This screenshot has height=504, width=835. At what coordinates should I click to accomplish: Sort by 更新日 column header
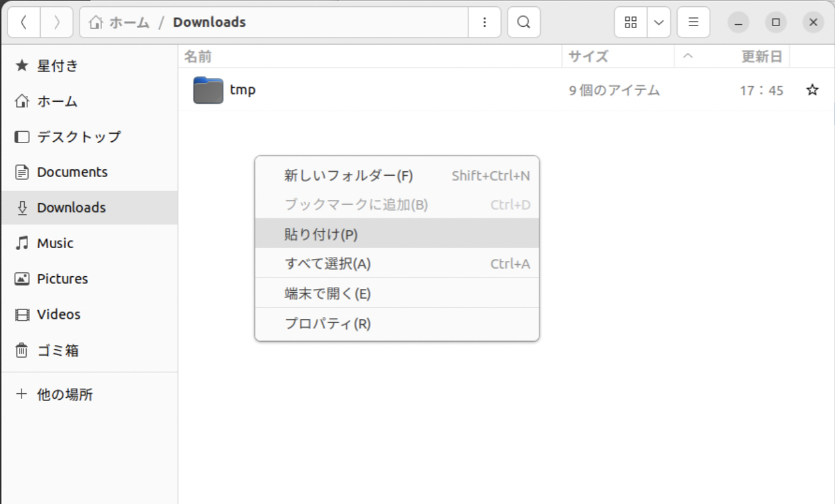(761, 57)
